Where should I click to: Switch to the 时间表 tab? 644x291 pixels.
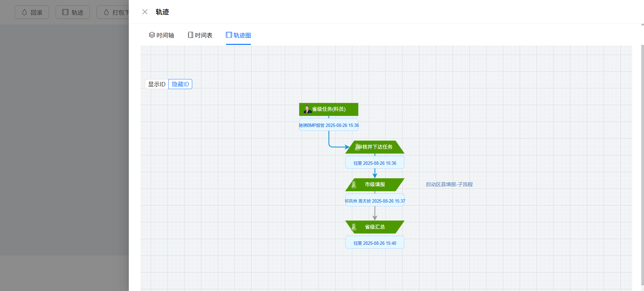coord(200,35)
